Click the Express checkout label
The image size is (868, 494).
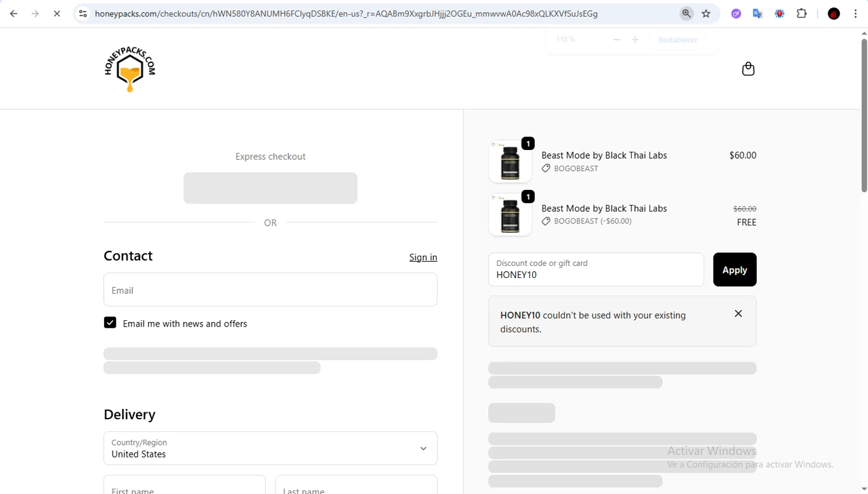[270, 156]
